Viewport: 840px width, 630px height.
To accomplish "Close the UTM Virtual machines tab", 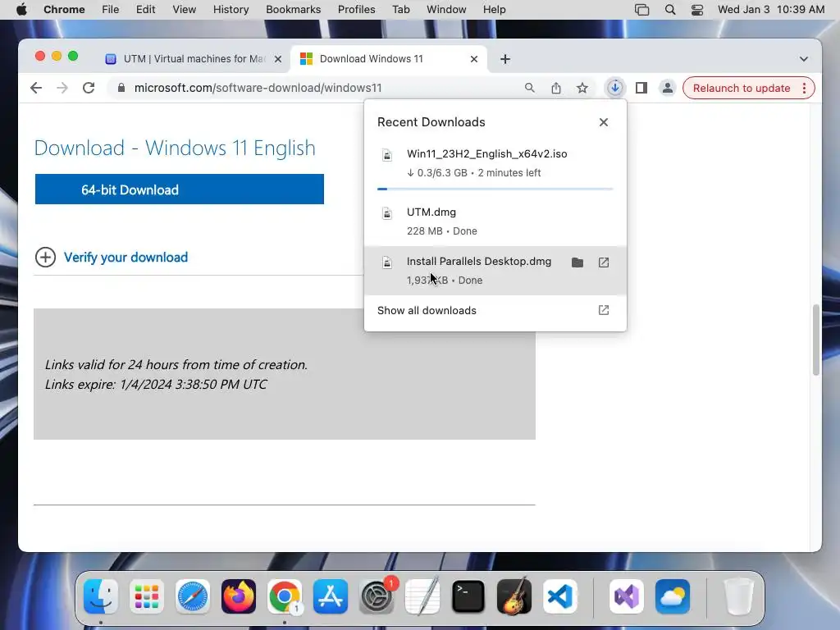I will [x=278, y=59].
